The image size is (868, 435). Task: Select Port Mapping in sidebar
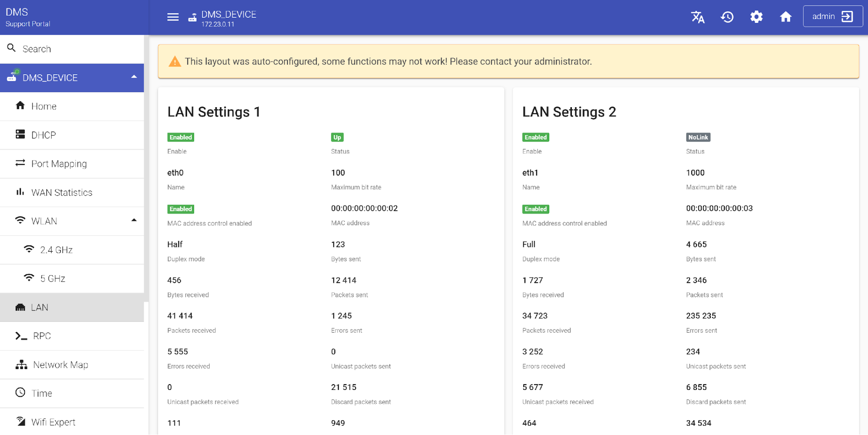[x=59, y=164]
